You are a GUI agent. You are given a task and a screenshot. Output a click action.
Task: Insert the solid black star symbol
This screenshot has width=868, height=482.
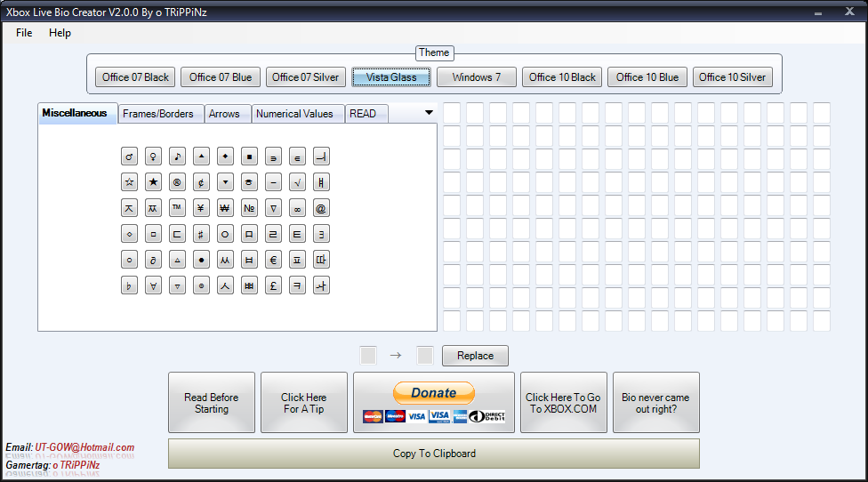(153, 182)
